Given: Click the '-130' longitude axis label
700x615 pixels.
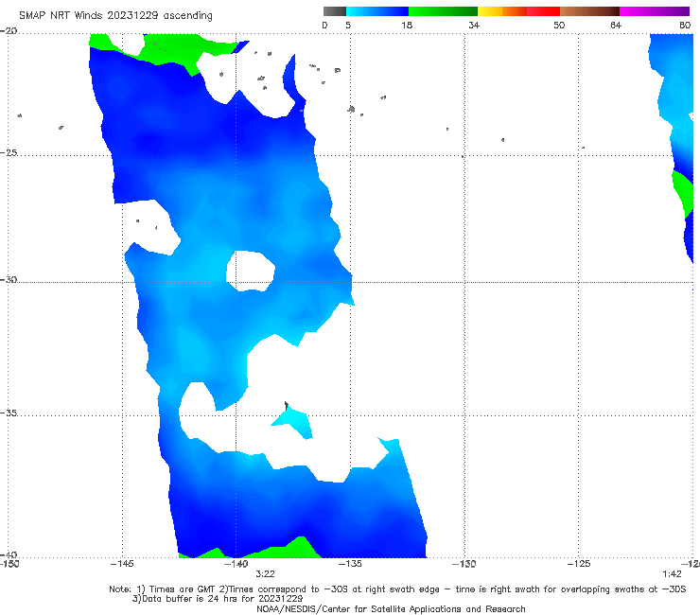Looking at the screenshot, I should tap(464, 564).
